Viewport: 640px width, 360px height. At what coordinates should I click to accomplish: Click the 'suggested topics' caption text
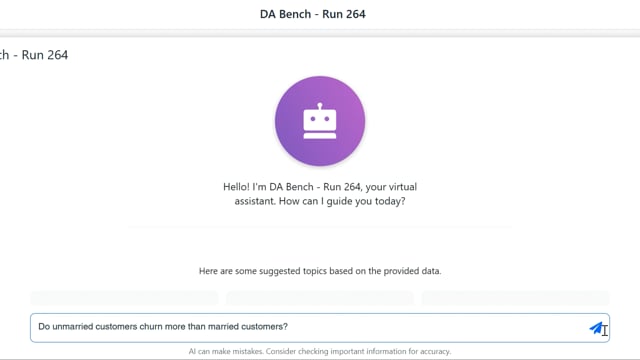pyautogui.click(x=320, y=271)
